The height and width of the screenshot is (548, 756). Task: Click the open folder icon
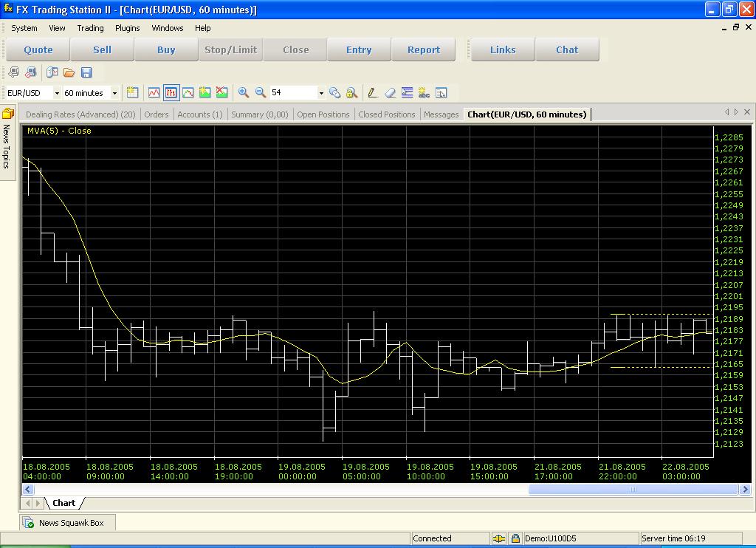point(69,72)
